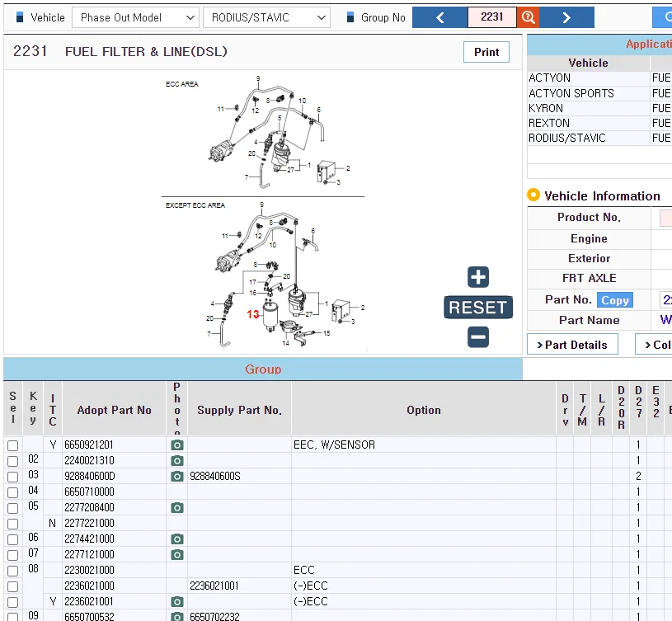
Task: Check the box for part 6650921201
Action: [x=13, y=445]
